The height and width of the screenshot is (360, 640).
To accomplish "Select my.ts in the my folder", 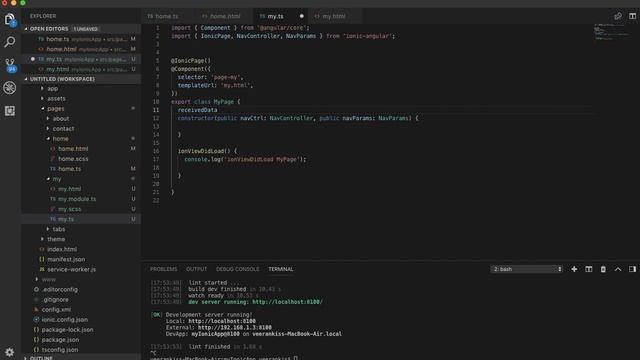I will [81, 219].
